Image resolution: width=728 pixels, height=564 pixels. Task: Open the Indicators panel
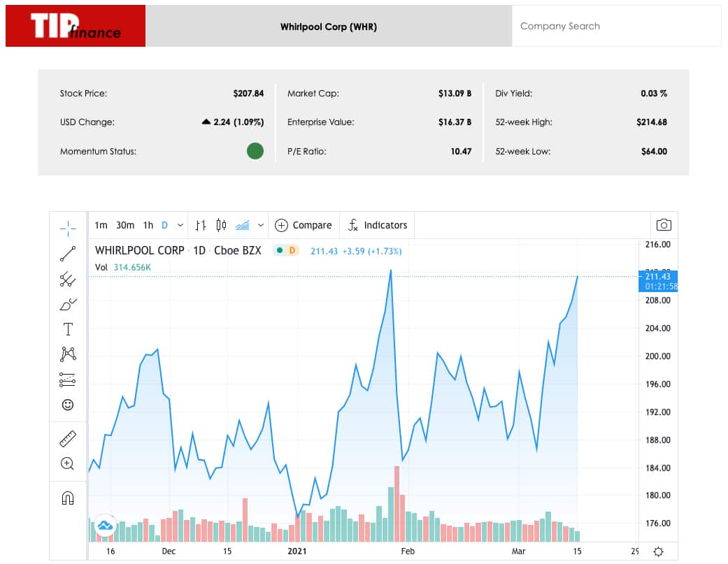coord(378,225)
